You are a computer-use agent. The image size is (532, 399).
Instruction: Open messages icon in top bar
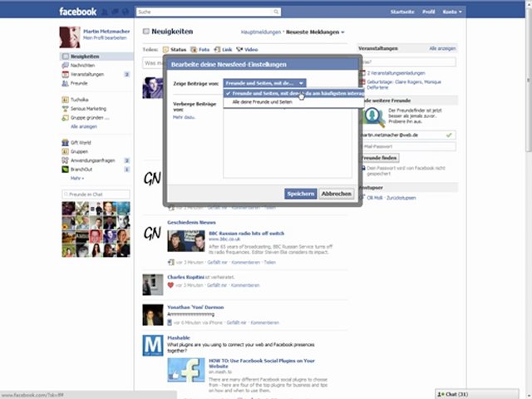[116, 12]
